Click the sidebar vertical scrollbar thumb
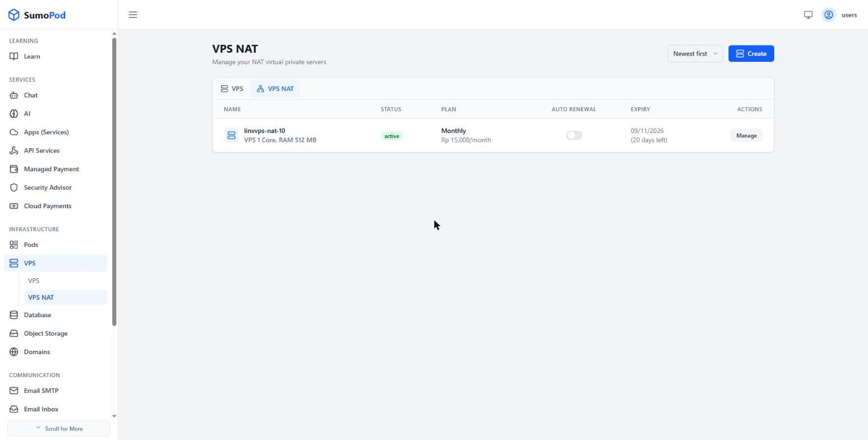This screenshot has height=440, width=868. (115, 181)
